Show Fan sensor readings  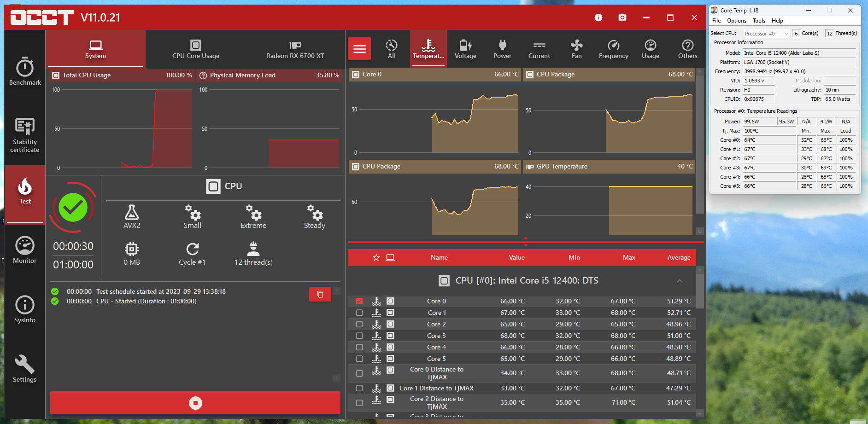pyautogui.click(x=576, y=49)
